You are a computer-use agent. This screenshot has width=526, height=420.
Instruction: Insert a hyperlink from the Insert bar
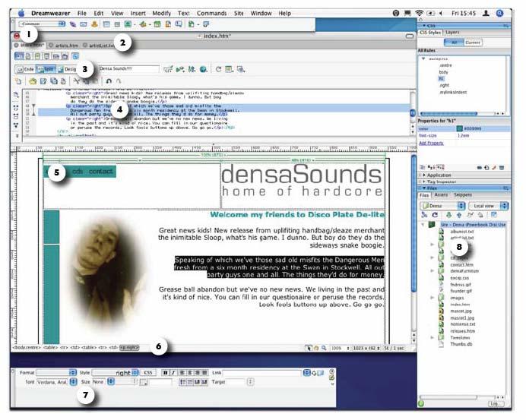[x=72, y=24]
